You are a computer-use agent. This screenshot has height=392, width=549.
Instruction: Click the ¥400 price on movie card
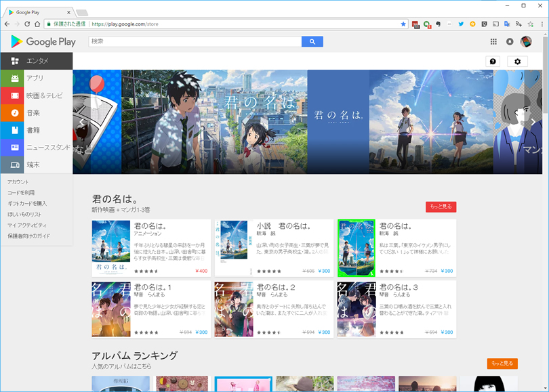201,271
